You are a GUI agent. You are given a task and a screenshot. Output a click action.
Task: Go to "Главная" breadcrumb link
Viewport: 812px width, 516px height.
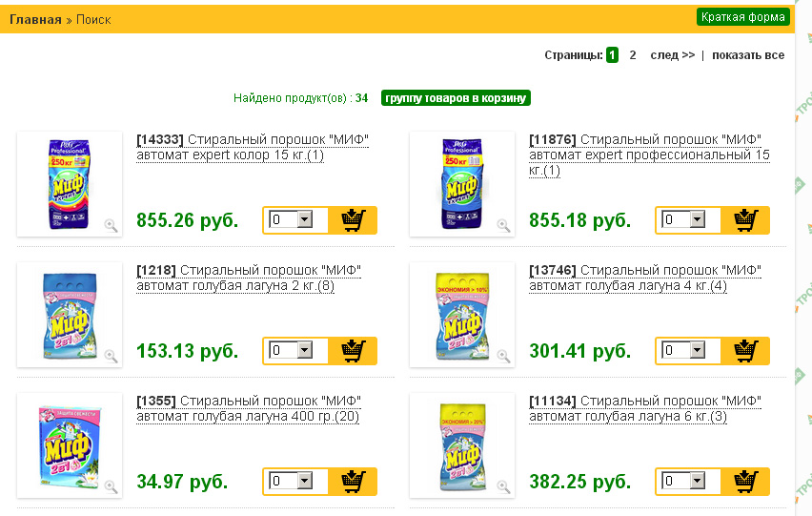[x=35, y=19]
